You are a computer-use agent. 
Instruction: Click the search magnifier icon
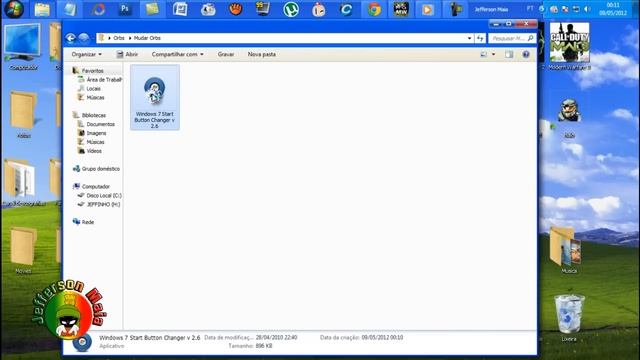pos(530,38)
